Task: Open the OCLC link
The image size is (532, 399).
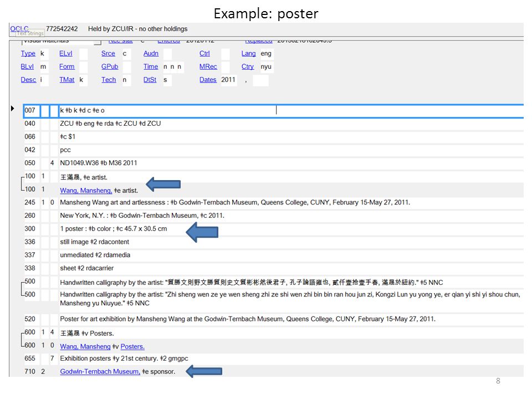Action: click(x=19, y=28)
